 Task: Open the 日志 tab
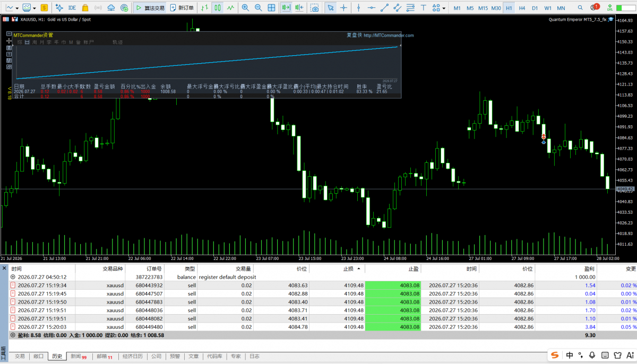pyautogui.click(x=255, y=357)
